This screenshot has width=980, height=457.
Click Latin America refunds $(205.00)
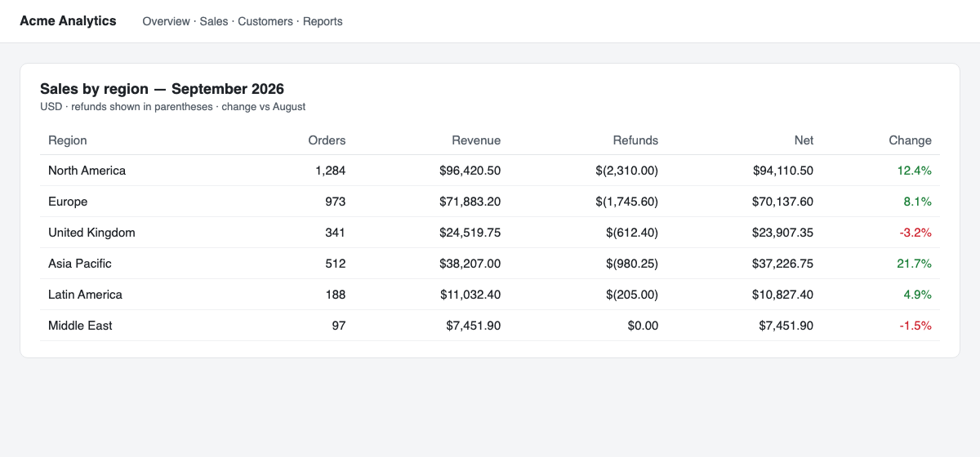[x=632, y=295]
